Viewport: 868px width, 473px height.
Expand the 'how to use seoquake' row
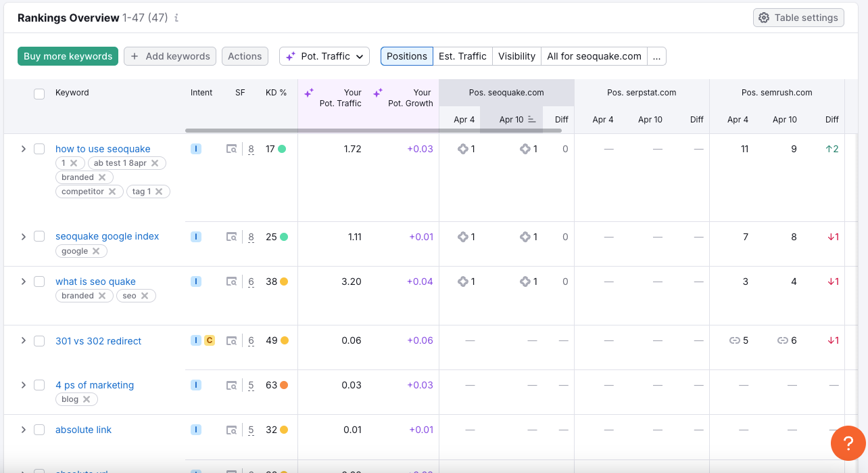tap(23, 149)
